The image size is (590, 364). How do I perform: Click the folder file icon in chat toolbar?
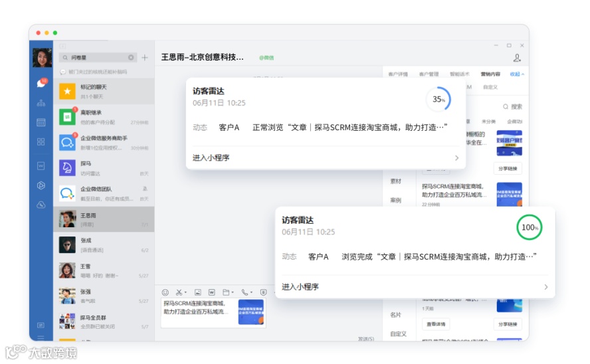(x=226, y=292)
